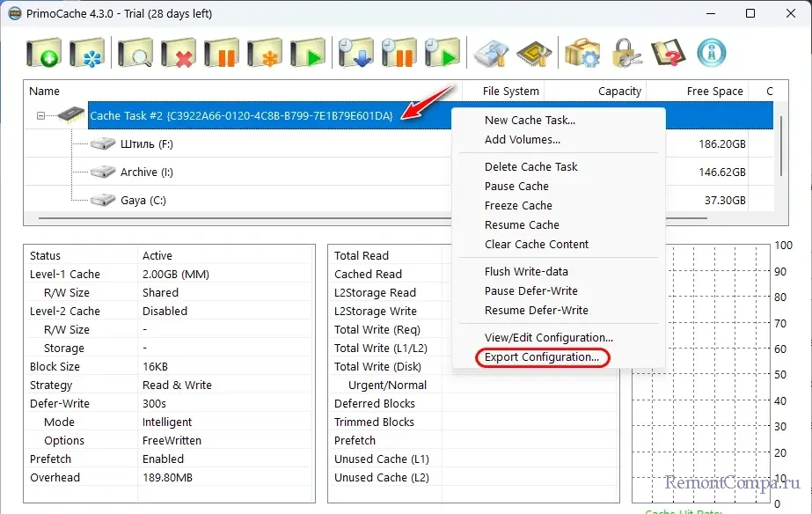
Task: Sort by the Capacity column header
Action: 619,92
